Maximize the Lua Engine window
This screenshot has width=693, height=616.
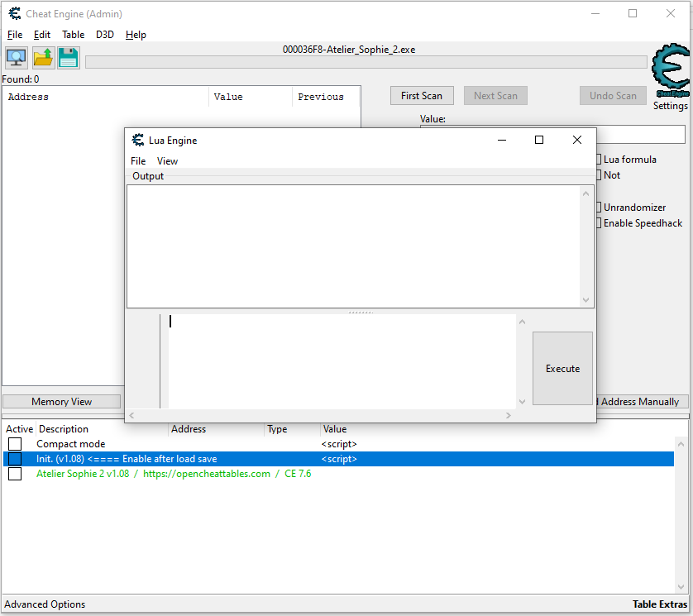click(539, 140)
